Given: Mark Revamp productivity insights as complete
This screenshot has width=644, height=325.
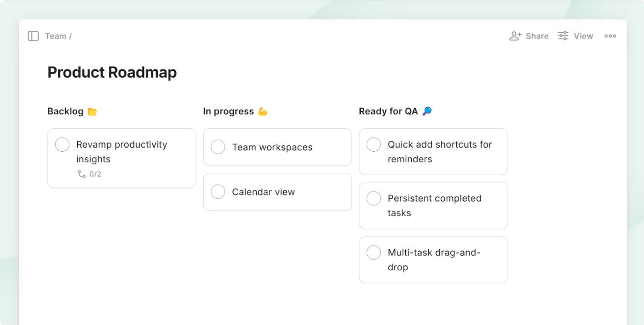Looking at the screenshot, I should click(62, 144).
